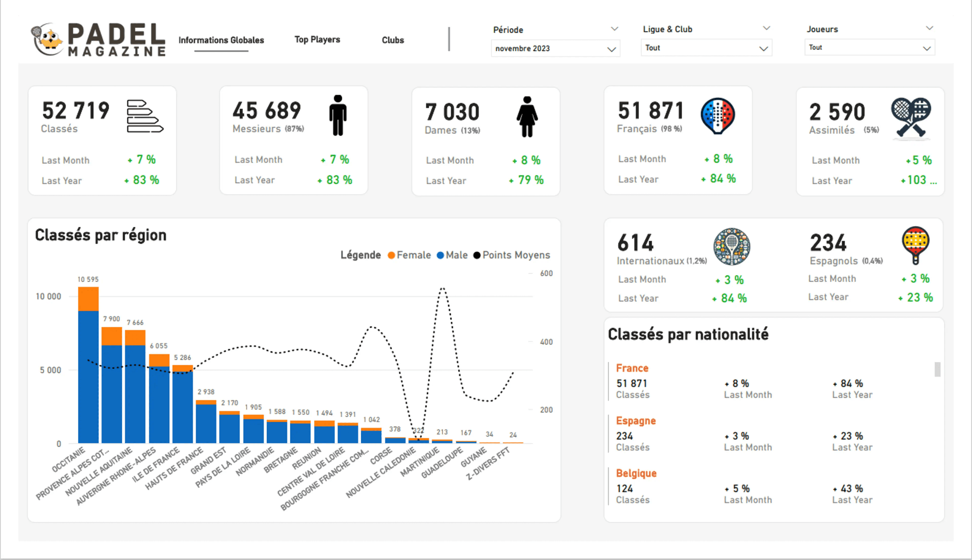Image resolution: width=972 pixels, height=560 pixels.
Task: Collapse the Ligue & Club header chevron
Action: [x=767, y=28]
